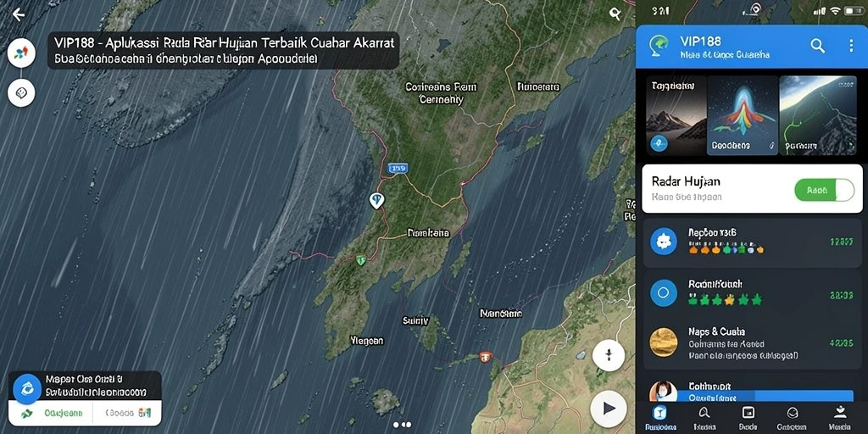Recenter the map with the compass button
The width and height of the screenshot is (868, 434).
click(609, 355)
